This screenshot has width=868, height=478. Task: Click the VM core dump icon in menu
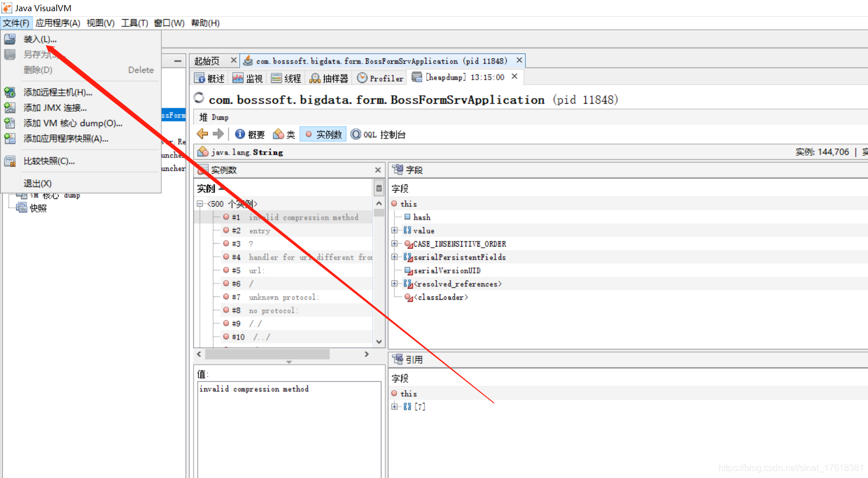click(x=10, y=123)
